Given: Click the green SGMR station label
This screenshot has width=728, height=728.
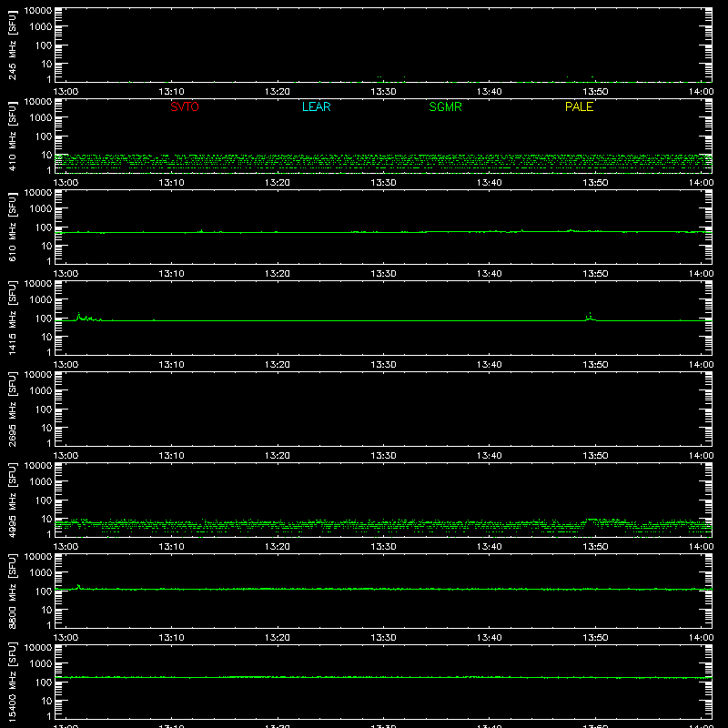Looking at the screenshot, I should (445, 106).
